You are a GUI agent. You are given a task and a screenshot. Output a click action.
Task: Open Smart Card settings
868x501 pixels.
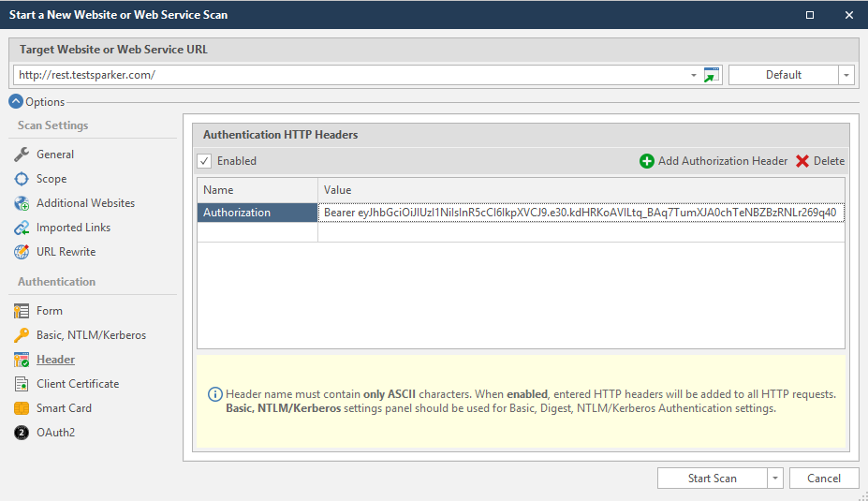64,408
